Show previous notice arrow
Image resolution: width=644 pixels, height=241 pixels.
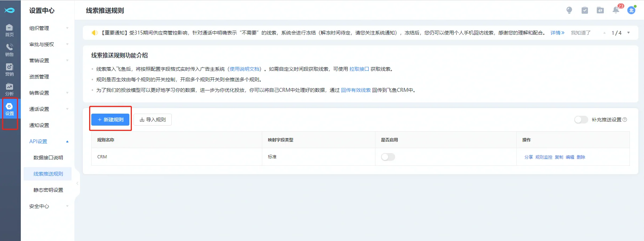(605, 33)
